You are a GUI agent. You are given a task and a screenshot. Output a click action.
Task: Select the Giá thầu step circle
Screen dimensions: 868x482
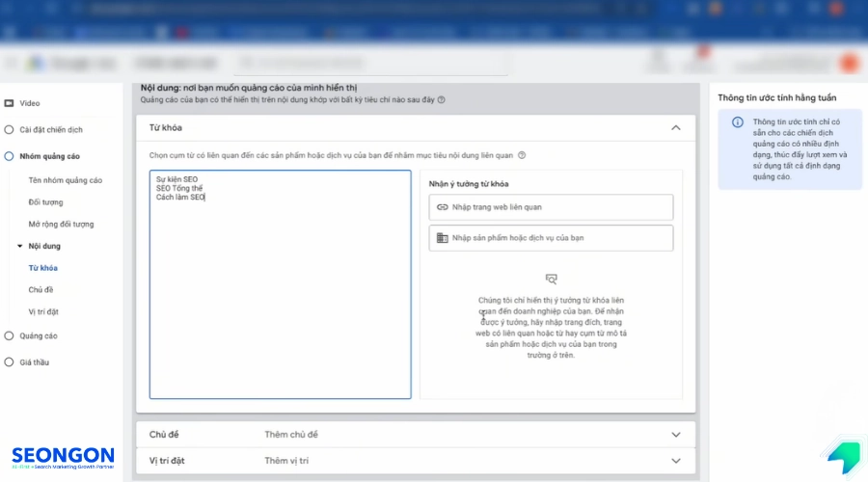point(9,362)
